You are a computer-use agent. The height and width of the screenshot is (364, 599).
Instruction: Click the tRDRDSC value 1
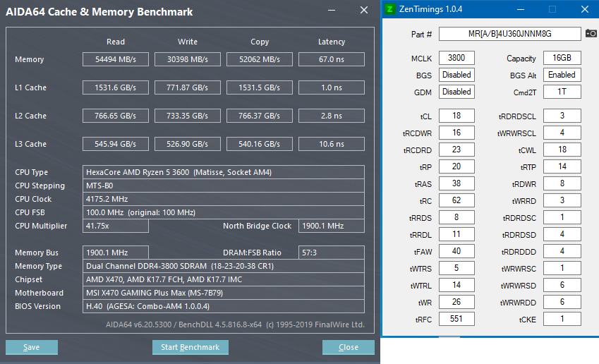pos(562,217)
